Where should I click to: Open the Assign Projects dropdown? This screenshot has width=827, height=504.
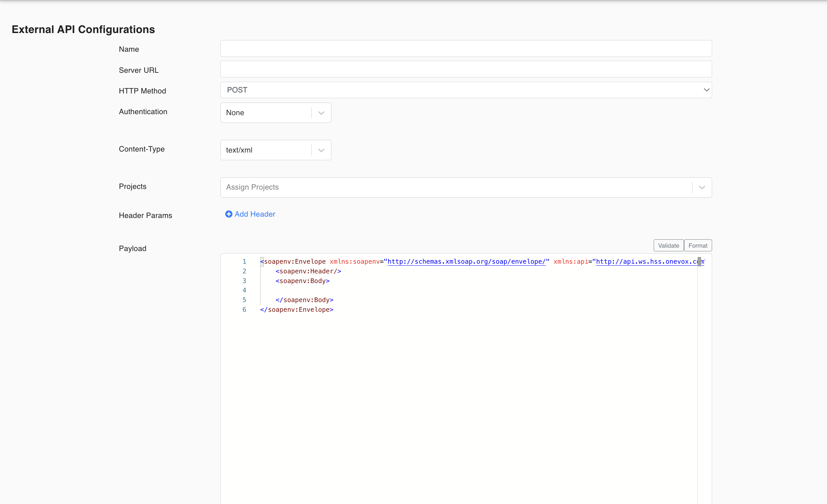point(466,188)
